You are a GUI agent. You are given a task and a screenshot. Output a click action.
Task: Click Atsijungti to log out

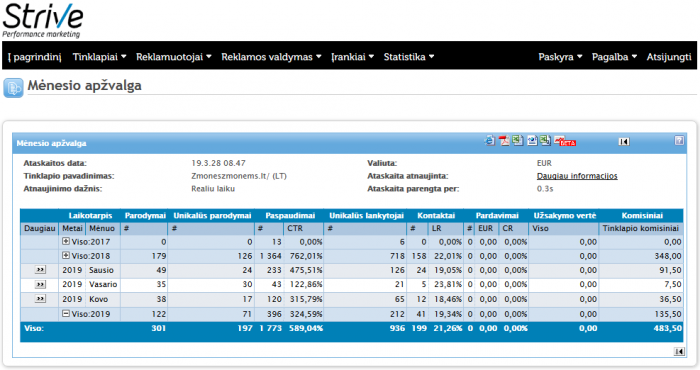point(669,57)
